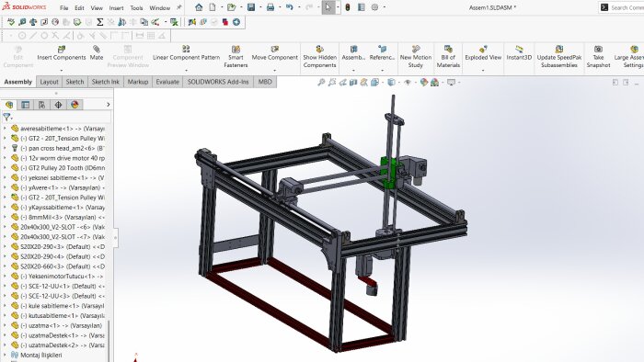
Task: Switch to the Sketch tab
Action: 75,82
